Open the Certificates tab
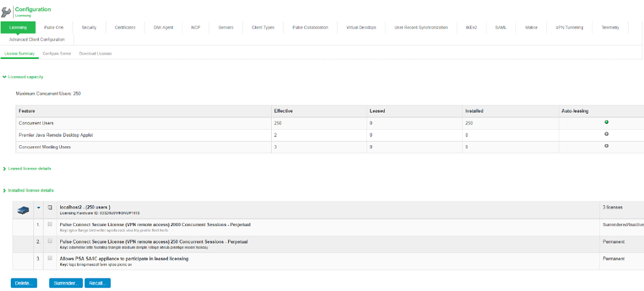 coord(125,27)
